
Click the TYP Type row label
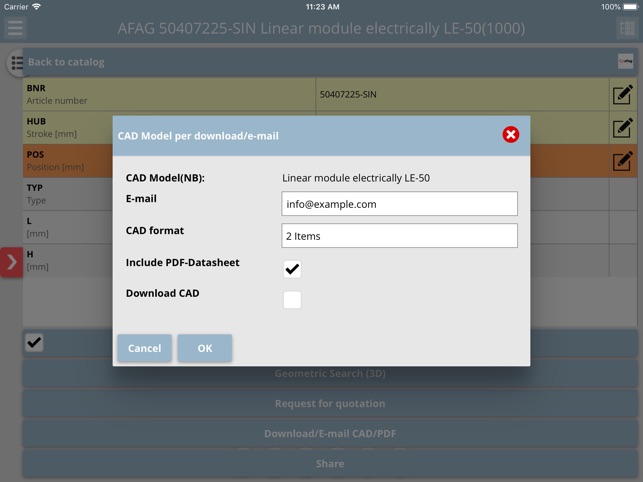click(36, 194)
